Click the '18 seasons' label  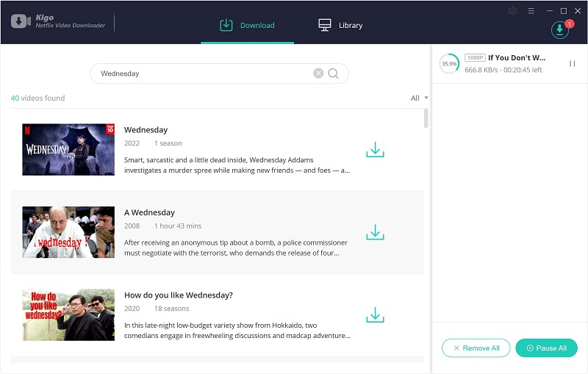pyautogui.click(x=172, y=309)
